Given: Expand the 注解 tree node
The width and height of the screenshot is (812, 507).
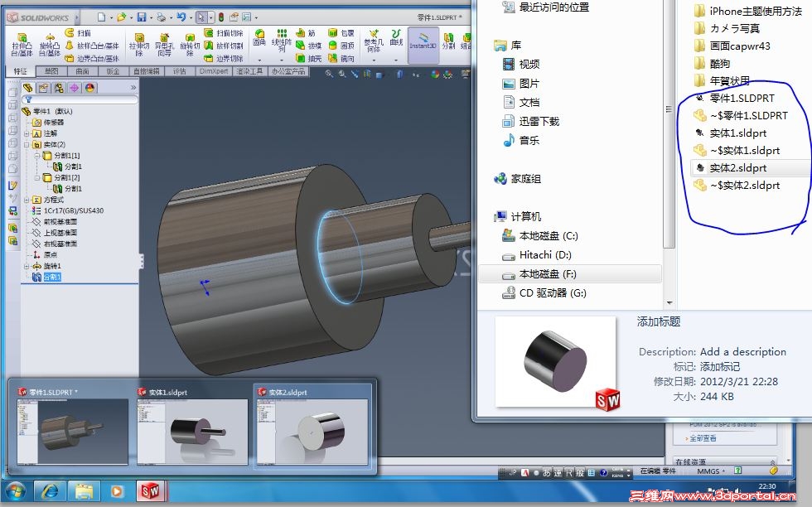Looking at the screenshot, I should pyautogui.click(x=27, y=133).
